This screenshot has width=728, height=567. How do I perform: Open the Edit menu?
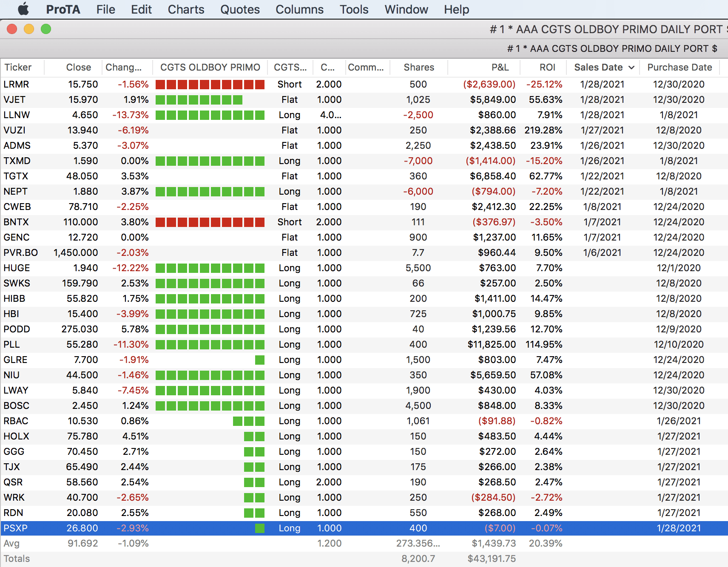point(141,9)
